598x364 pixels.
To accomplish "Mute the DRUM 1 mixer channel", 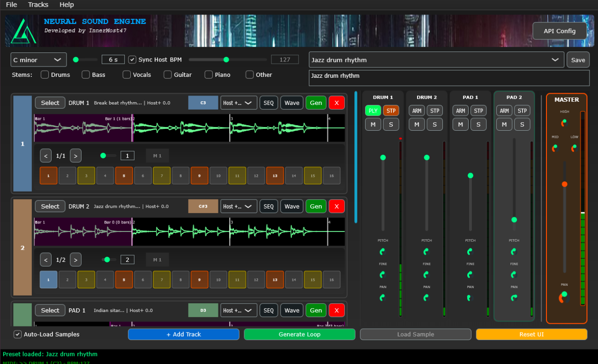I will click(373, 124).
